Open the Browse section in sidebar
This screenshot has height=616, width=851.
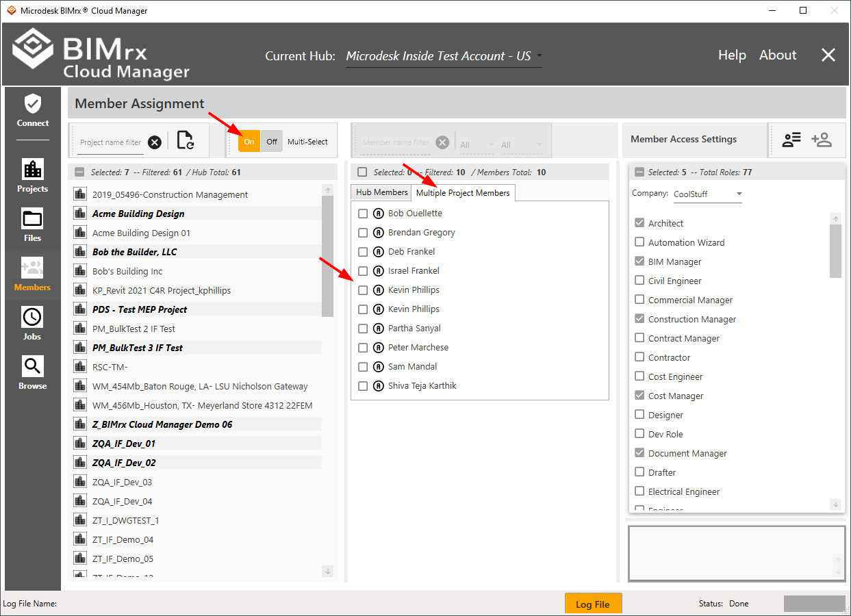(33, 373)
